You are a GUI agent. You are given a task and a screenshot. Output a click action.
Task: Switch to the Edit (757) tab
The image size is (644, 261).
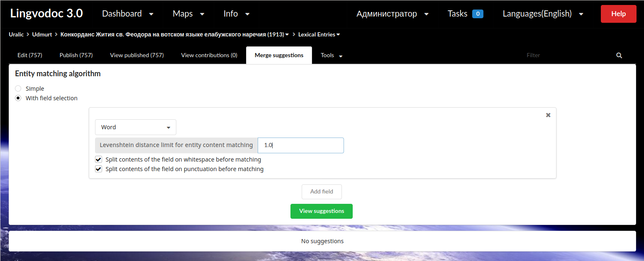29,55
